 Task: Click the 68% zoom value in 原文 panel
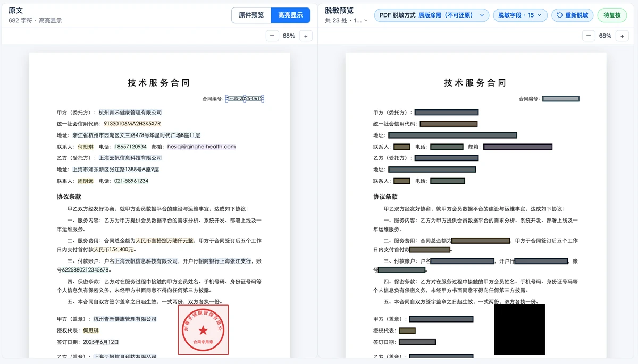(x=289, y=36)
